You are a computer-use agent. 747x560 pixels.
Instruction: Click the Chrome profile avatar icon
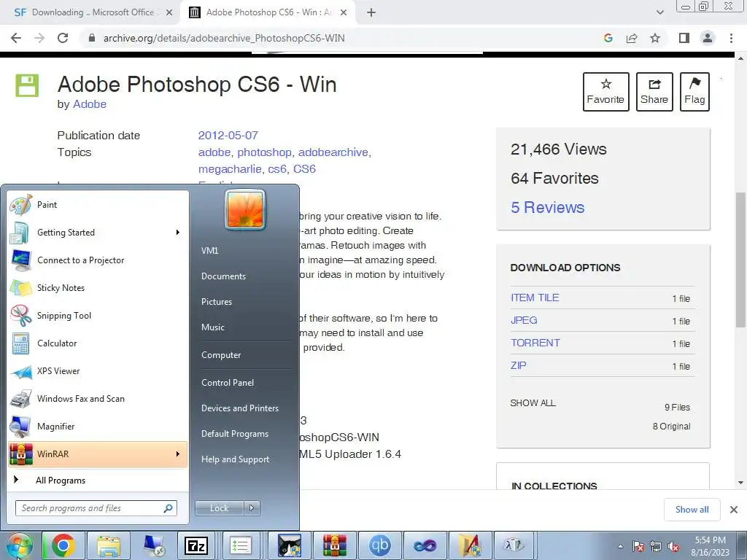708,38
